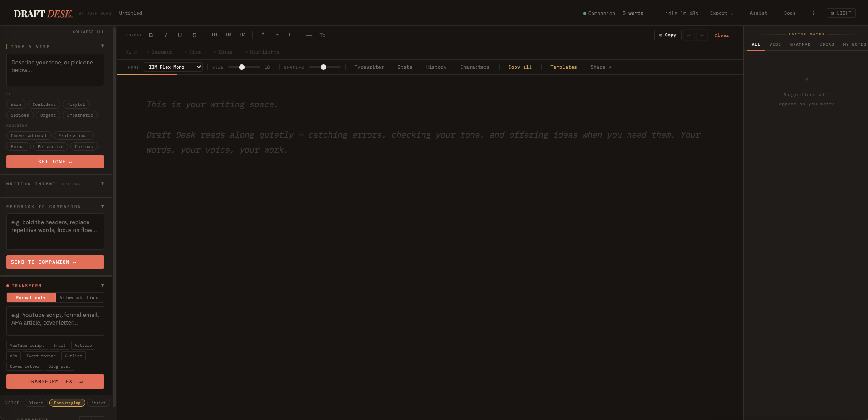Collapse the Transform section
This screenshot has height=420, width=868.
[103, 286]
